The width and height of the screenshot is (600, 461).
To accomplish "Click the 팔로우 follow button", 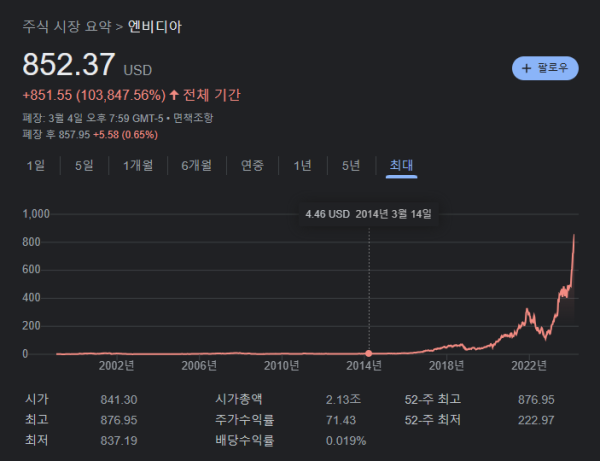I will 545,68.
